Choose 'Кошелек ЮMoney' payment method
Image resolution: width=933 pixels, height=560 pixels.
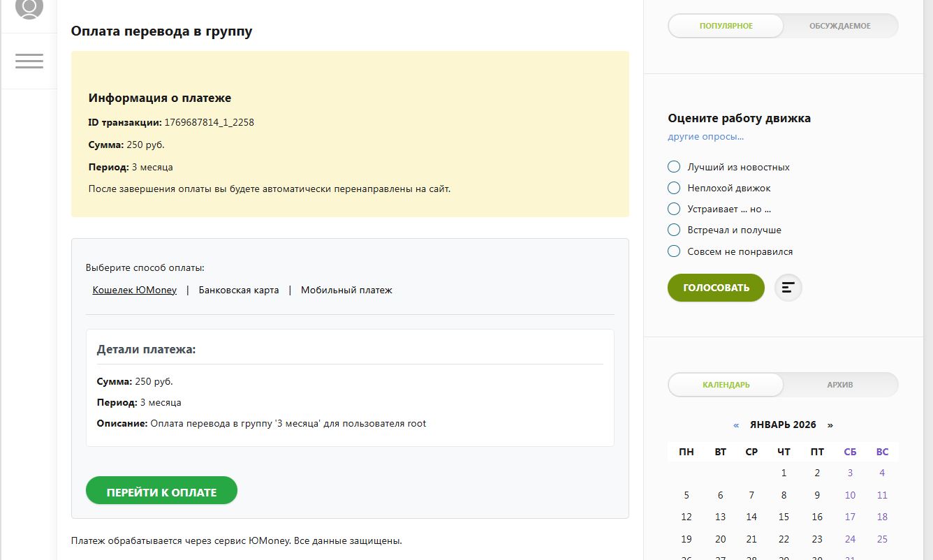pyautogui.click(x=135, y=290)
